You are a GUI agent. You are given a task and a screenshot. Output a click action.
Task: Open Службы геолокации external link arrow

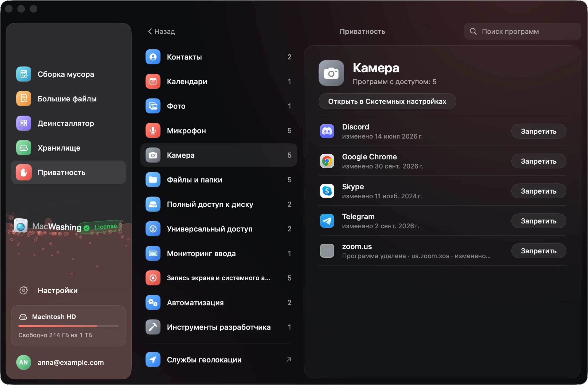click(289, 360)
